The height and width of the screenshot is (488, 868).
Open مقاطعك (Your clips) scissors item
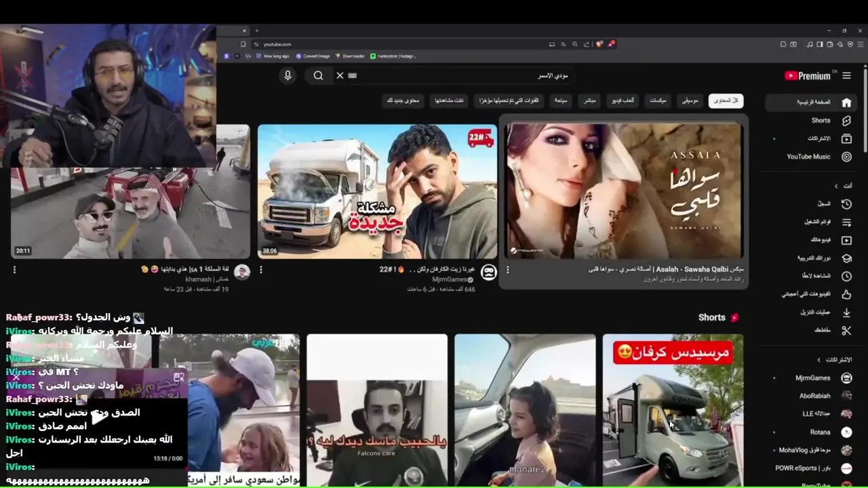[810, 331]
